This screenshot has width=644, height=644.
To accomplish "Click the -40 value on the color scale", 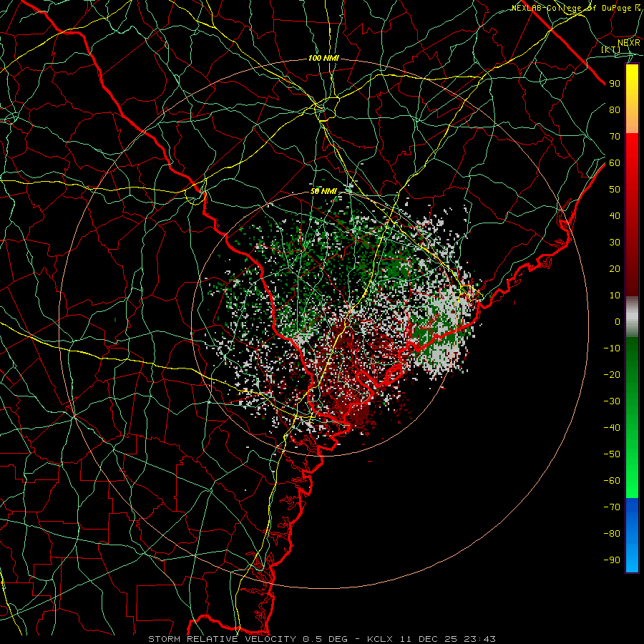I will coord(612,428).
